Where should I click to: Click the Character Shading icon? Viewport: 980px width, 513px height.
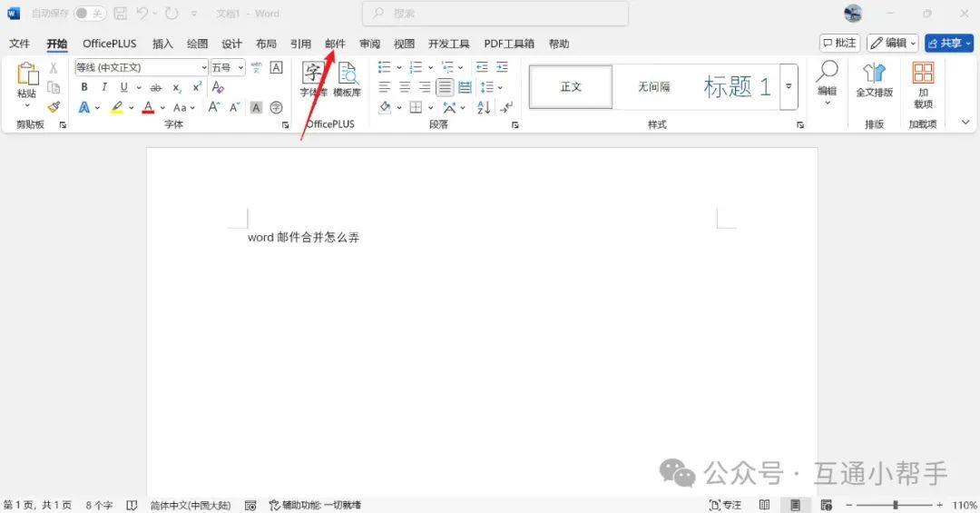click(x=256, y=108)
